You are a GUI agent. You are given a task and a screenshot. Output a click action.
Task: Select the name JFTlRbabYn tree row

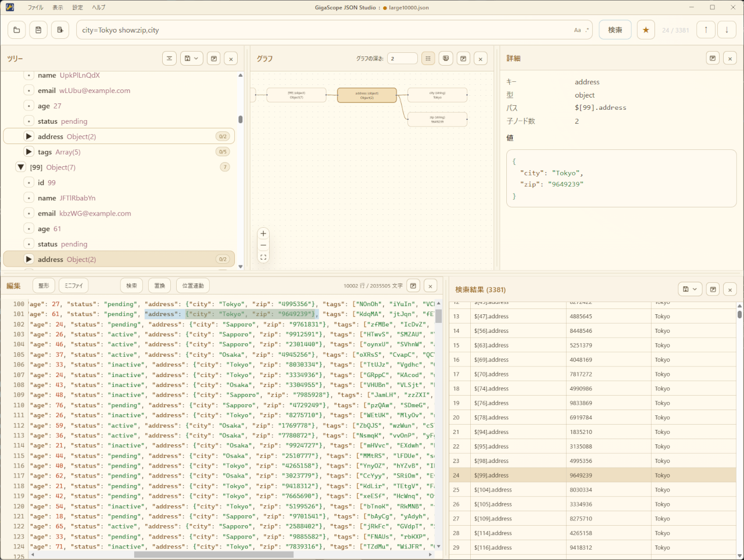119,198
